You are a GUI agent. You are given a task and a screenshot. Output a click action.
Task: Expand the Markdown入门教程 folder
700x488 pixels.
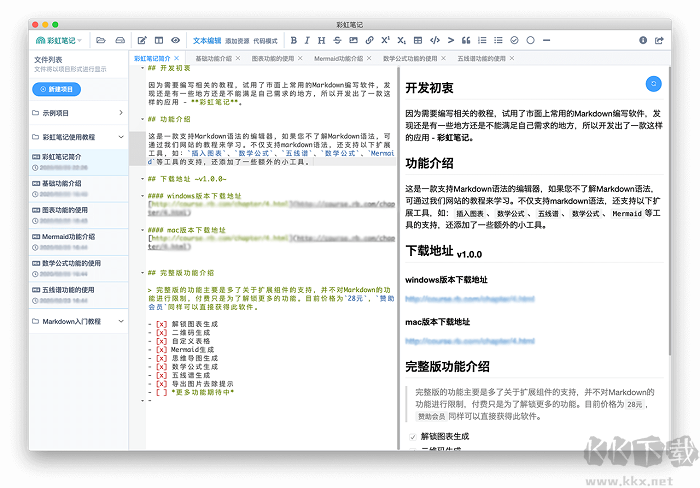click(120, 322)
